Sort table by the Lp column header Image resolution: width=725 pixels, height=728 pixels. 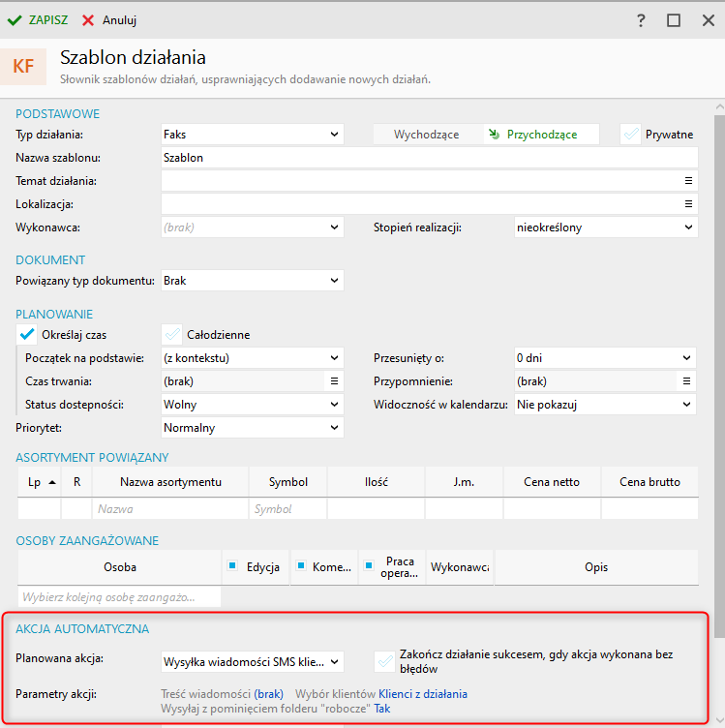click(39, 482)
